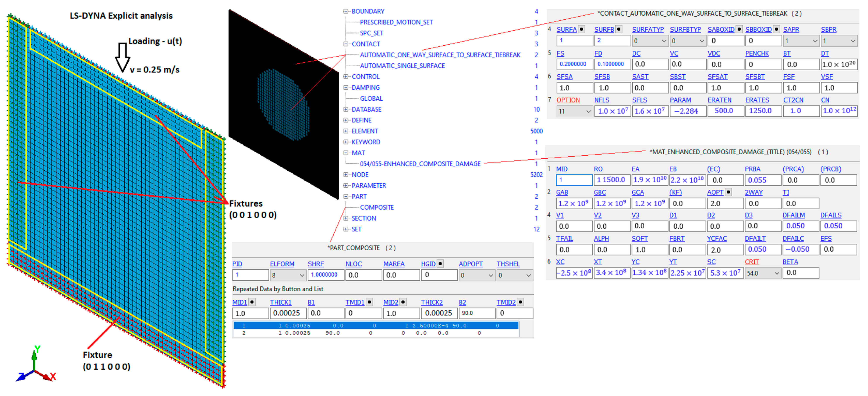Click the SFLS input field
868x396 pixels.
[650, 111]
